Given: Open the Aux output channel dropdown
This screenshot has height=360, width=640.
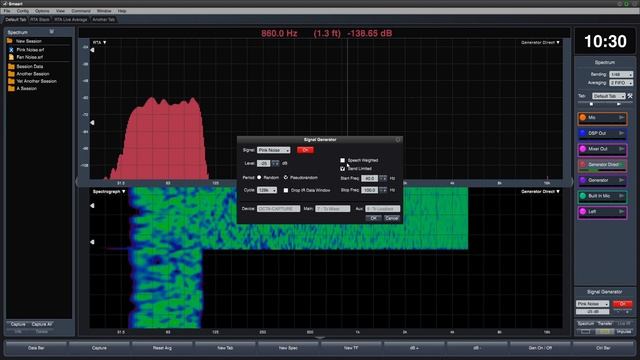Looking at the screenshot, I should [x=382, y=209].
